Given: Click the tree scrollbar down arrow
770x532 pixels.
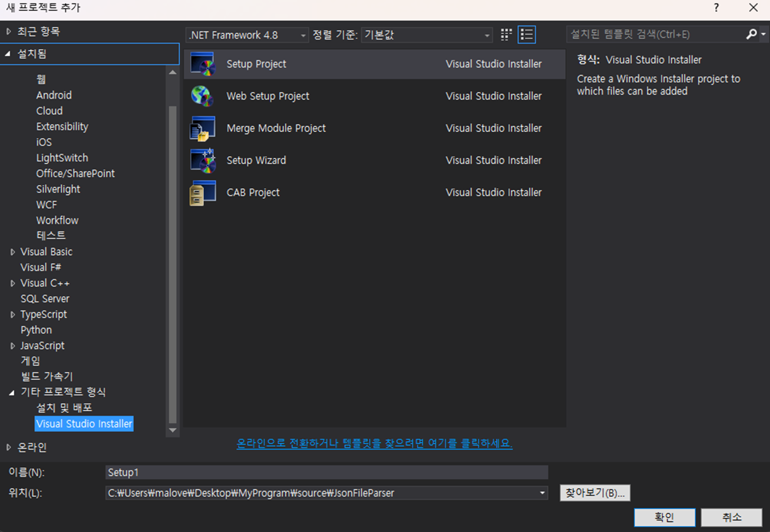Looking at the screenshot, I should [x=172, y=430].
